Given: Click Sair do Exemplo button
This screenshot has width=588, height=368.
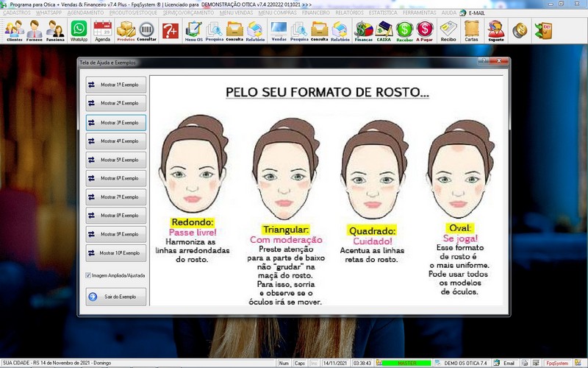Looking at the screenshot, I should (x=116, y=297).
